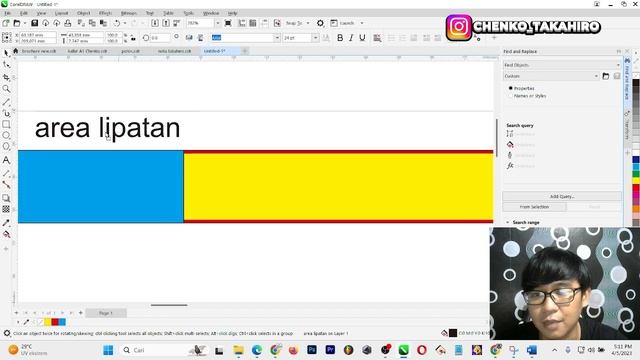Pick green swatch in color palette
Screen dimensions: 640x360
(x=636, y=174)
